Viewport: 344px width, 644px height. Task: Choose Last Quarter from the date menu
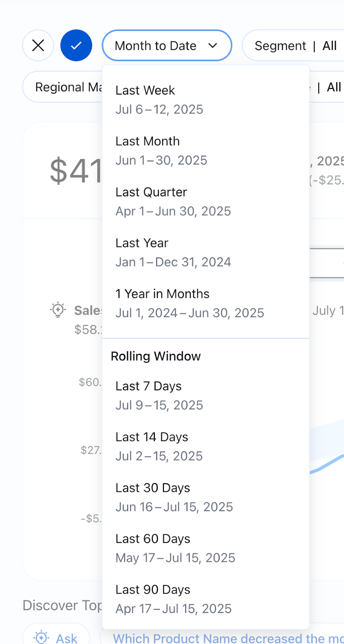[x=173, y=201]
